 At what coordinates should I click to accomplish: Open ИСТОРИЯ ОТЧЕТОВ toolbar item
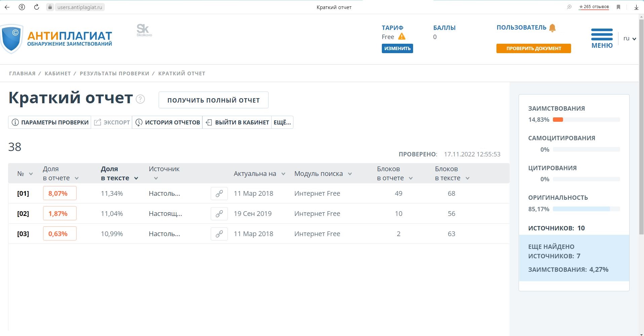pyautogui.click(x=167, y=122)
